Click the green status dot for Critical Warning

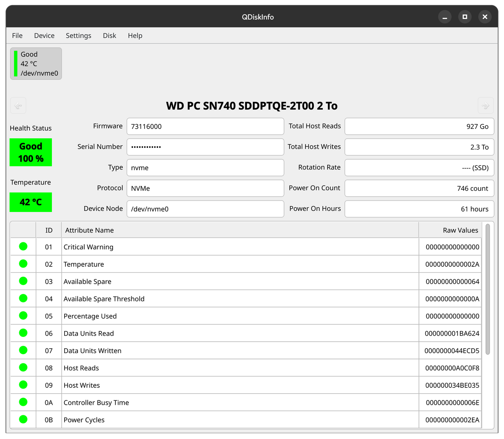[x=23, y=247]
